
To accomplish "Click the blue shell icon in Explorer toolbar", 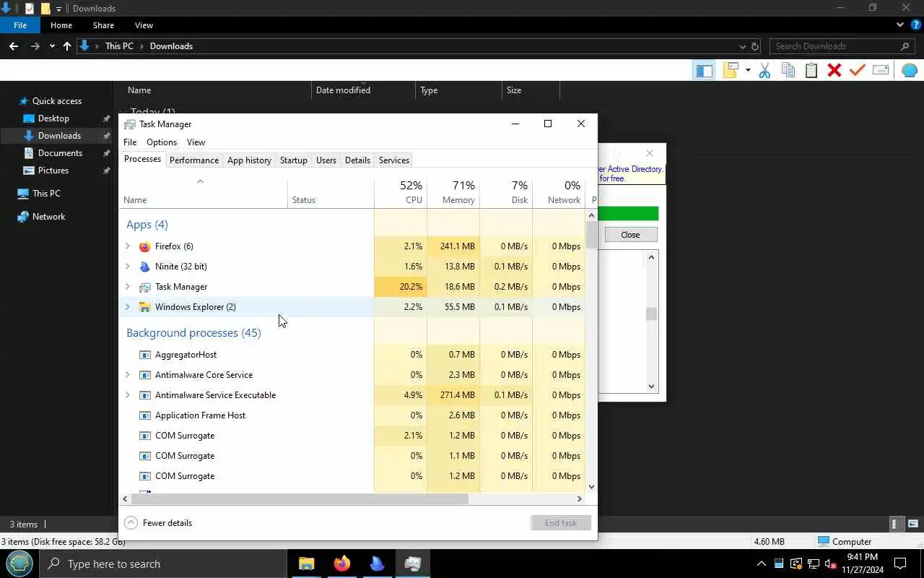I will [910, 70].
